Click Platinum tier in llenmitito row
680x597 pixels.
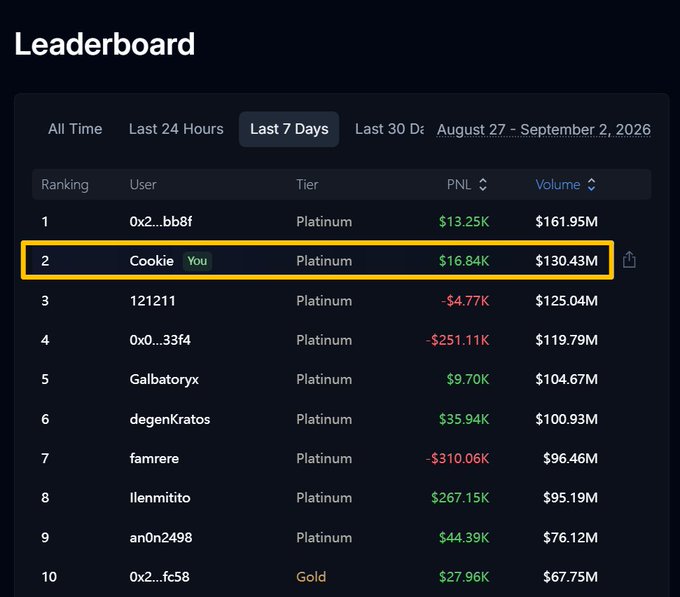click(324, 498)
